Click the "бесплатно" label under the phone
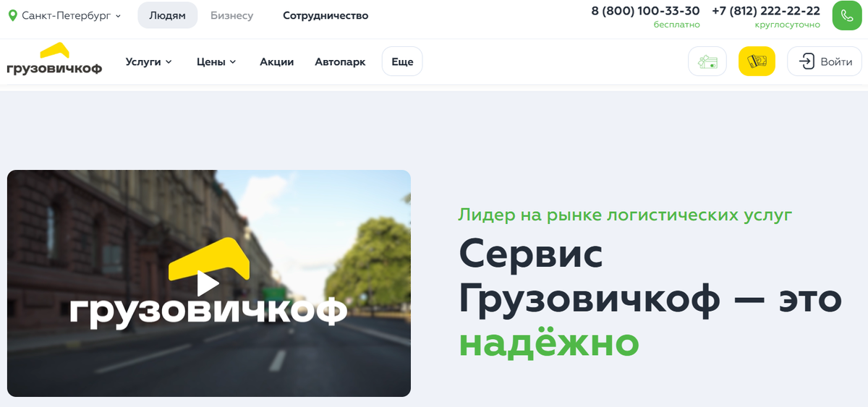The width and height of the screenshot is (868, 407). (677, 25)
